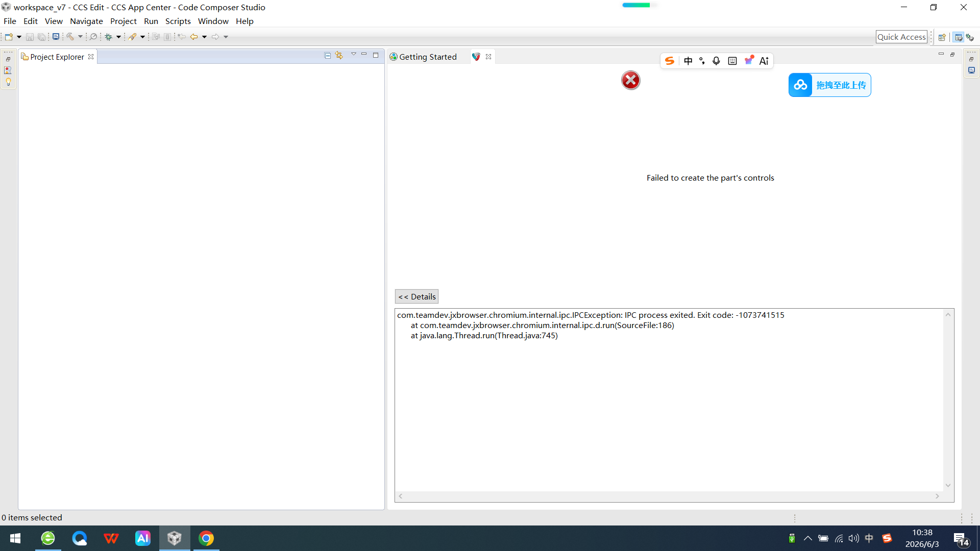The width and height of the screenshot is (980, 551).
Task: Open the Windows Start menu
Action: point(15,538)
